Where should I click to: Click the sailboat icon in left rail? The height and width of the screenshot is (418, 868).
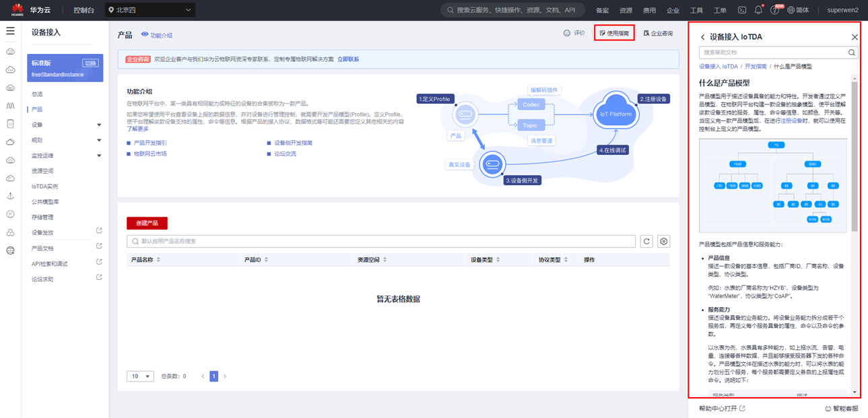tap(10, 196)
